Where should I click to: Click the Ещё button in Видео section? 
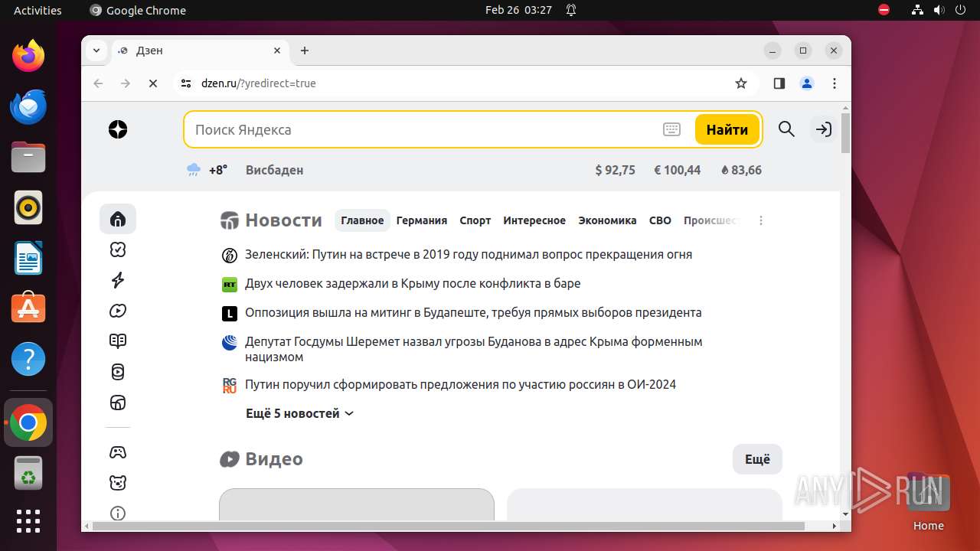point(757,459)
